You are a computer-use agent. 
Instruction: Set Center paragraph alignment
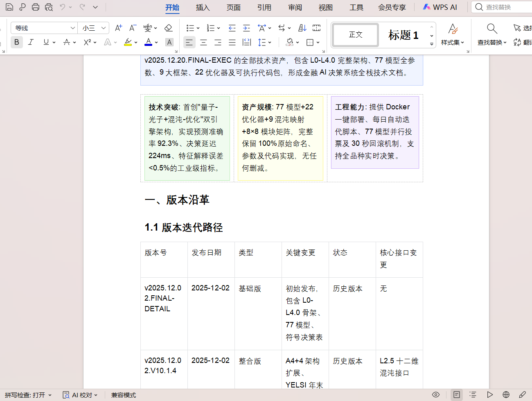click(203, 42)
